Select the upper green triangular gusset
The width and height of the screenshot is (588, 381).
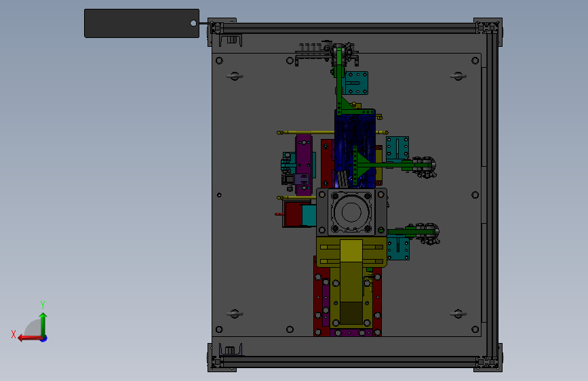347,104
